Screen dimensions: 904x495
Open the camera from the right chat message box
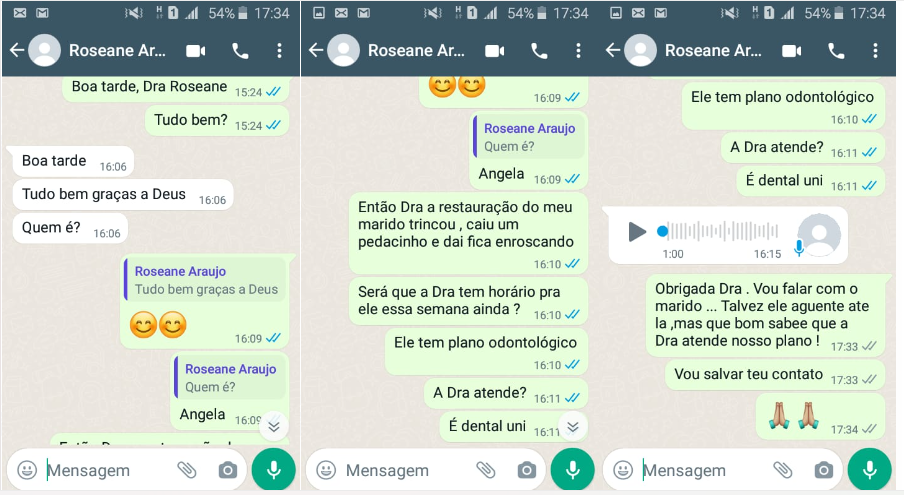coord(823,470)
